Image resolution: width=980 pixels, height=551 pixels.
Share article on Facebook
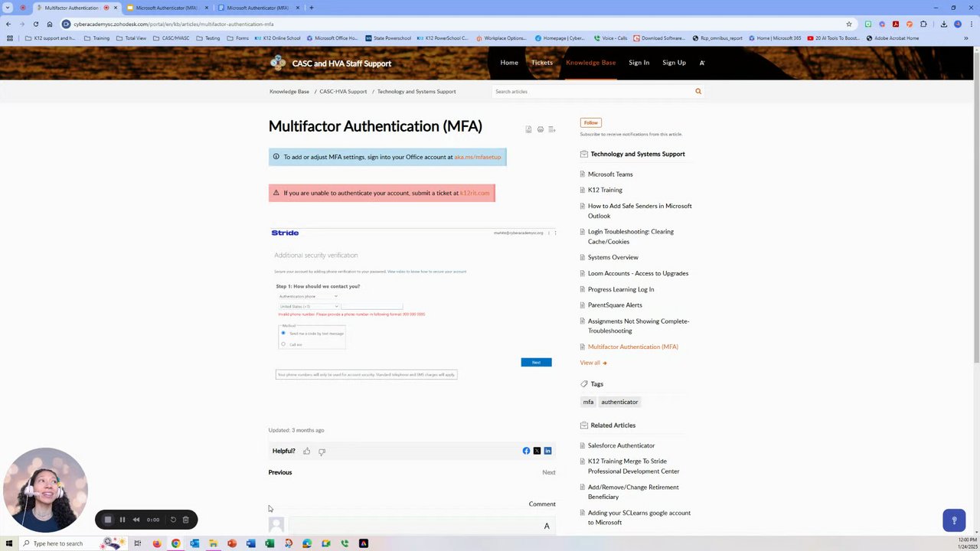[x=526, y=451]
